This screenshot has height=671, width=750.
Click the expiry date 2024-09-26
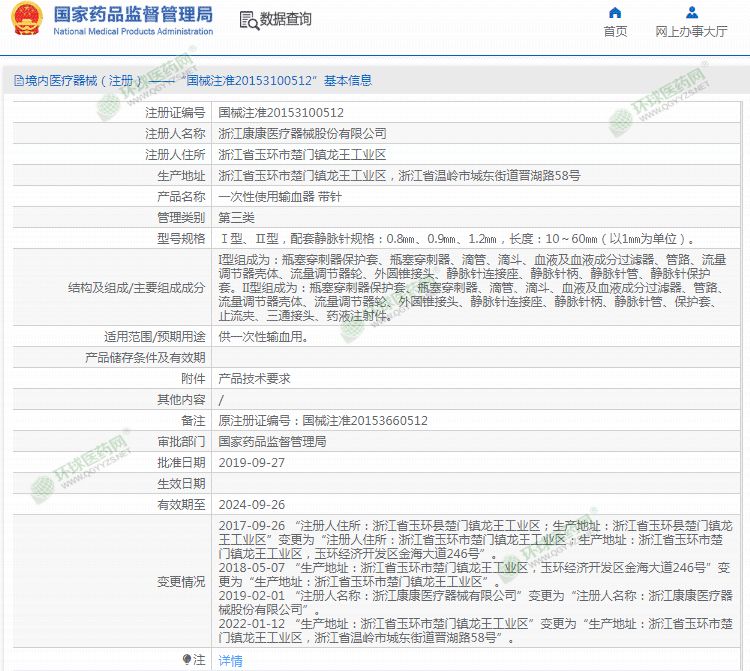tap(251, 505)
